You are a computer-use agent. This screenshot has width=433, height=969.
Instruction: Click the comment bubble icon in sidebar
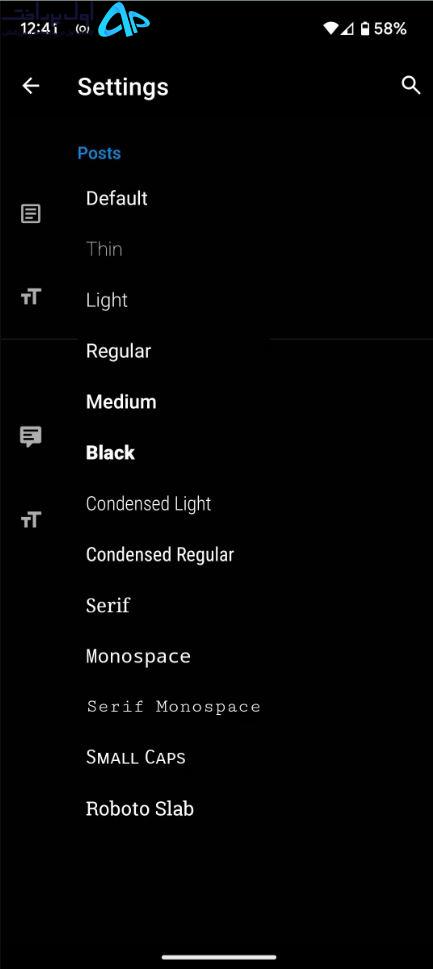tap(31, 437)
